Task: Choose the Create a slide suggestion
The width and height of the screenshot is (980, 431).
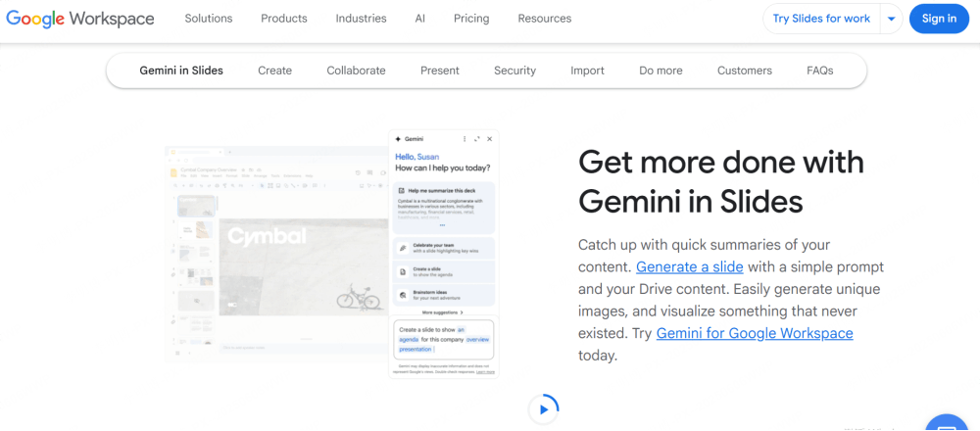Action: (x=444, y=271)
